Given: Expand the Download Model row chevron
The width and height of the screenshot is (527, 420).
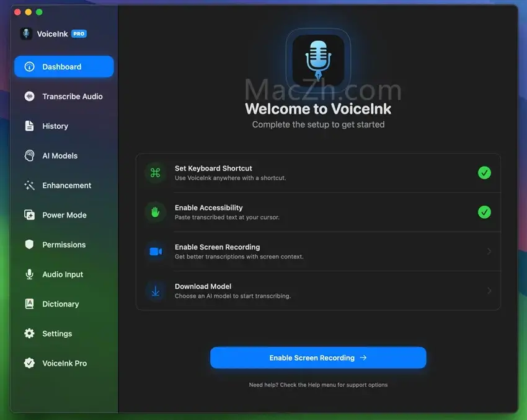Looking at the screenshot, I should 489,291.
